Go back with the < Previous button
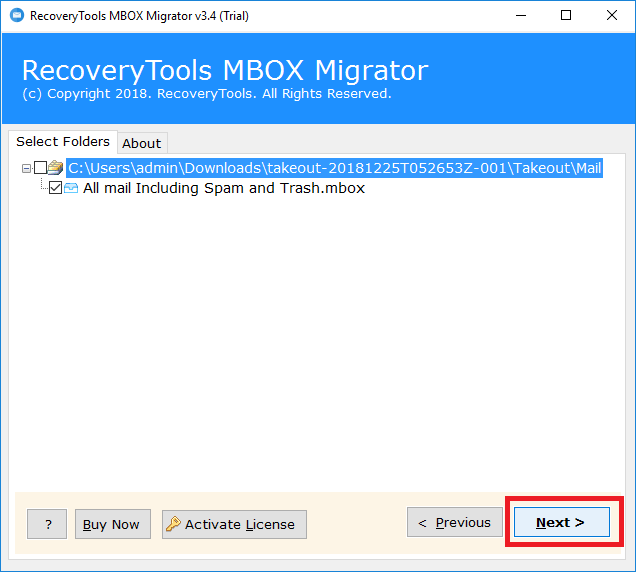 coord(455,522)
